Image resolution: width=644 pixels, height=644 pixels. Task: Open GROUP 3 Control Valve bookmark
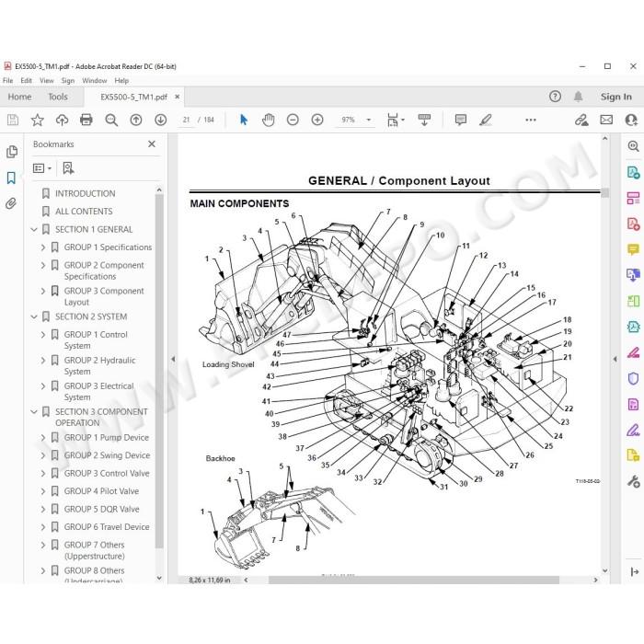point(107,473)
